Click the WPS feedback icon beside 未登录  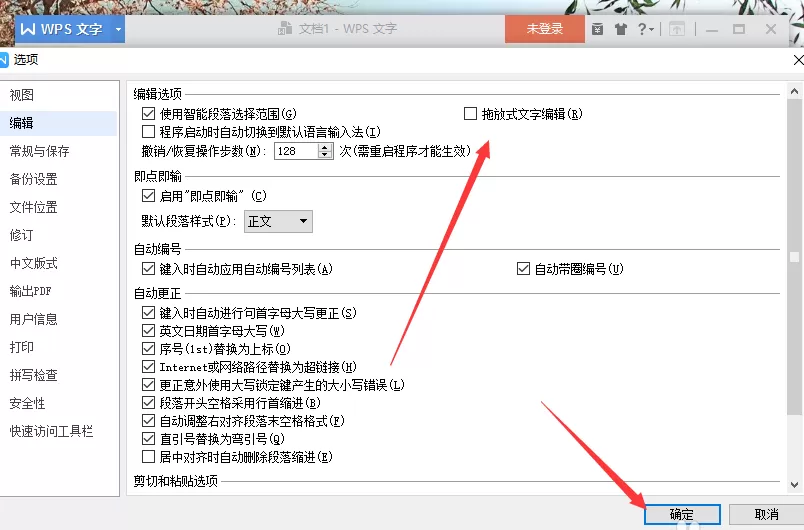(597, 29)
